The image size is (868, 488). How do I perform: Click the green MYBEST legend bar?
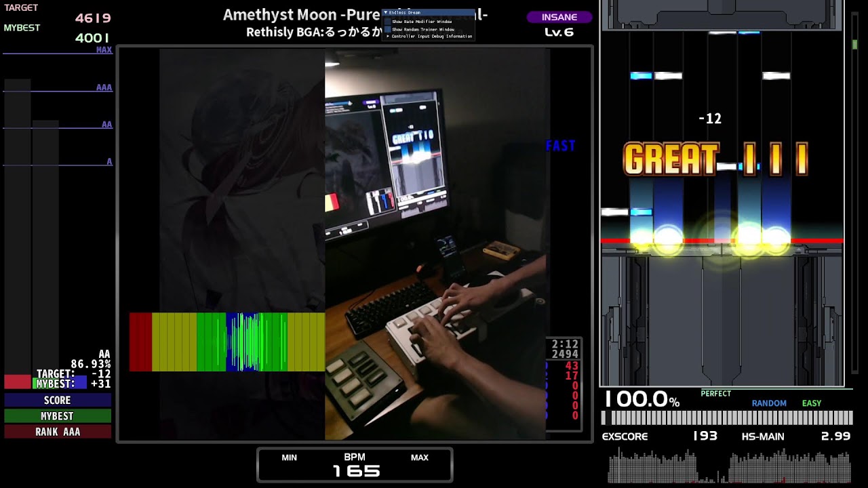pos(58,416)
